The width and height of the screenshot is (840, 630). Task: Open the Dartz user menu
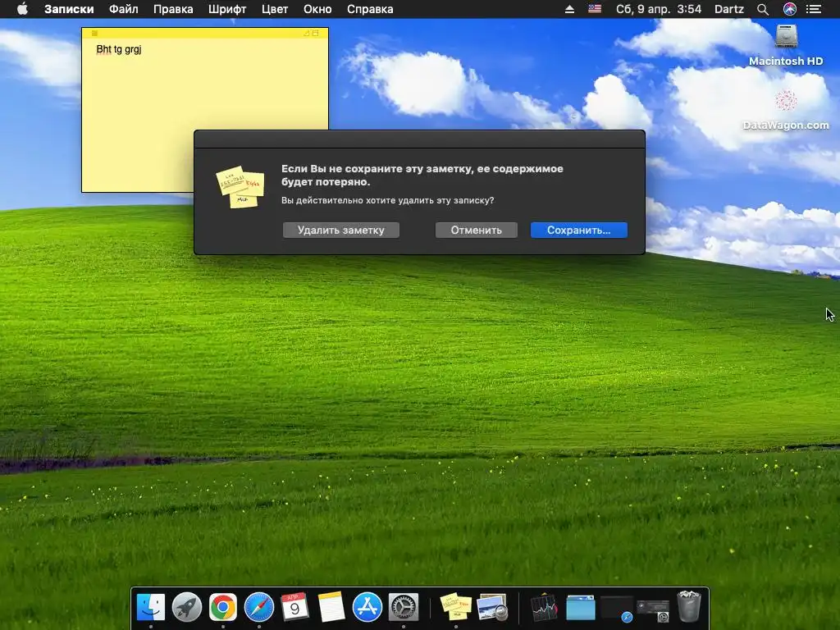pyautogui.click(x=729, y=9)
